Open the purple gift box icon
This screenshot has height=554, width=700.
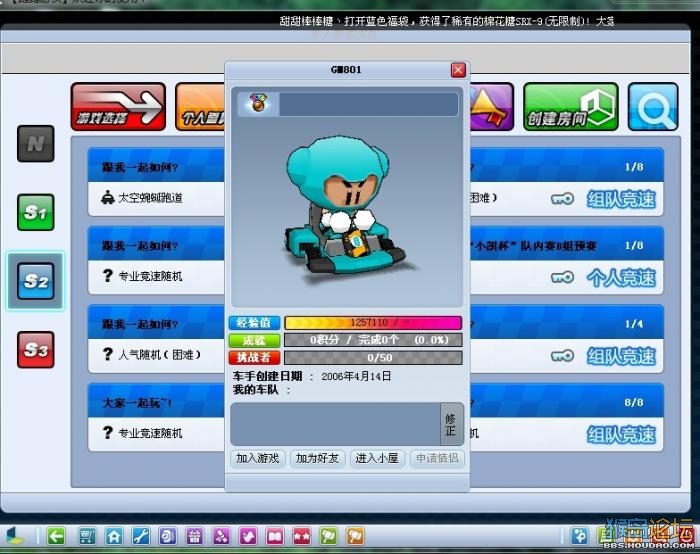pyautogui.click(x=195, y=536)
